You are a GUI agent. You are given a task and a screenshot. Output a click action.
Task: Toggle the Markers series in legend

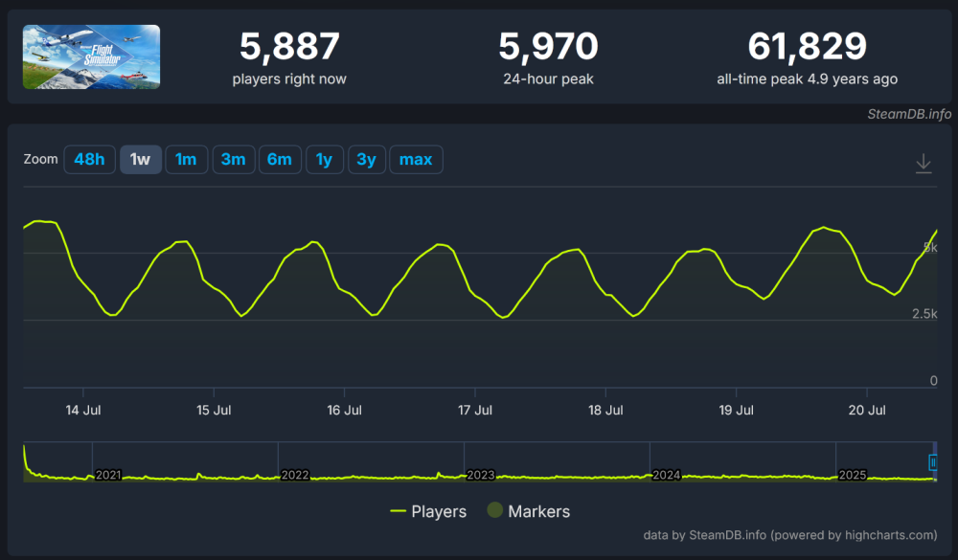click(528, 511)
